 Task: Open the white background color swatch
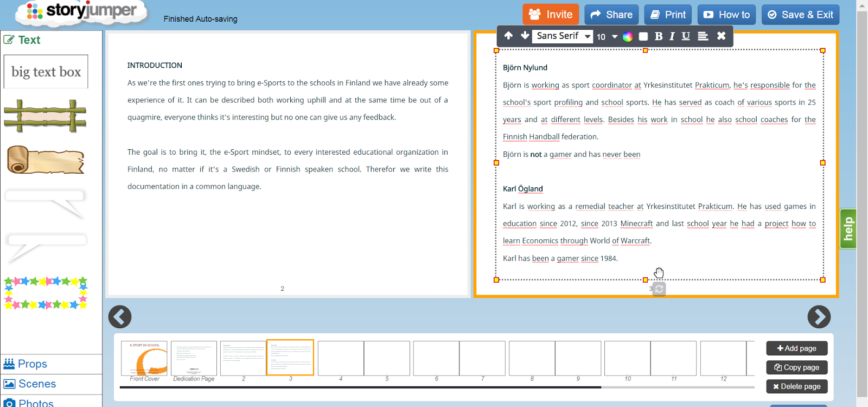click(x=643, y=36)
